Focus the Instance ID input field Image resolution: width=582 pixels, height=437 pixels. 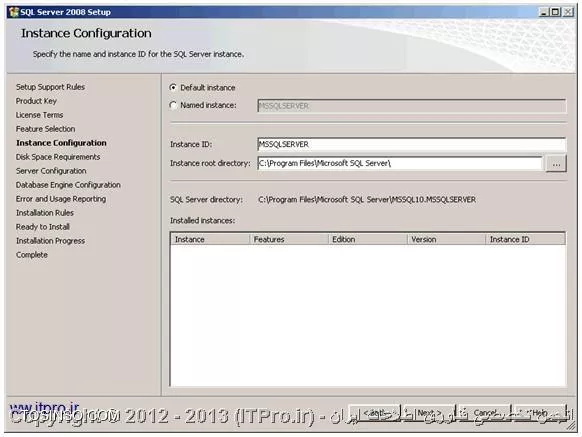coord(412,144)
